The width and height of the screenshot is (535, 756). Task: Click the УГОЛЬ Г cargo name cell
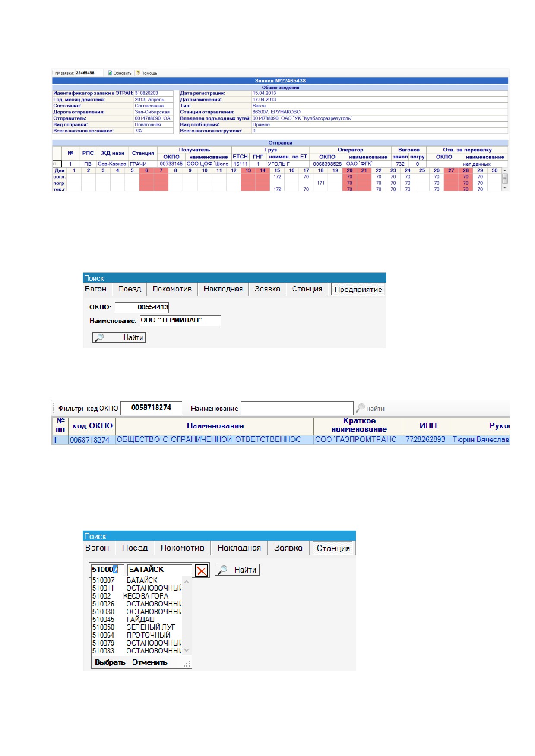tap(288, 164)
